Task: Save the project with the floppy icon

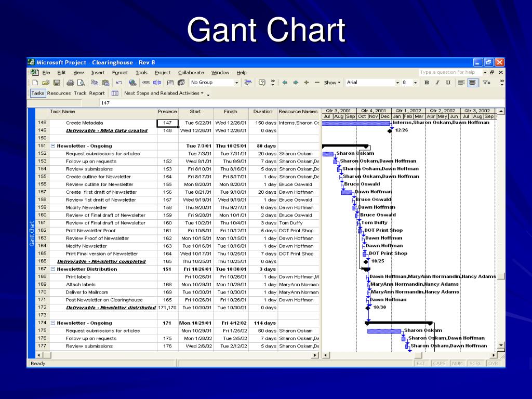Action: point(57,83)
